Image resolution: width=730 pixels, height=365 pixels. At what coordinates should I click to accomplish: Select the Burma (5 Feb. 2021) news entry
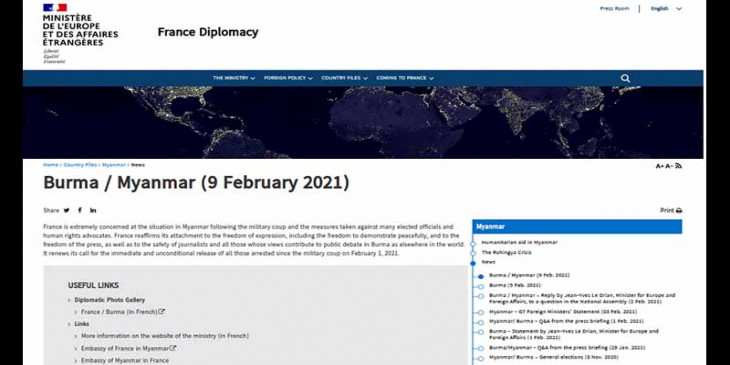[x=515, y=285]
